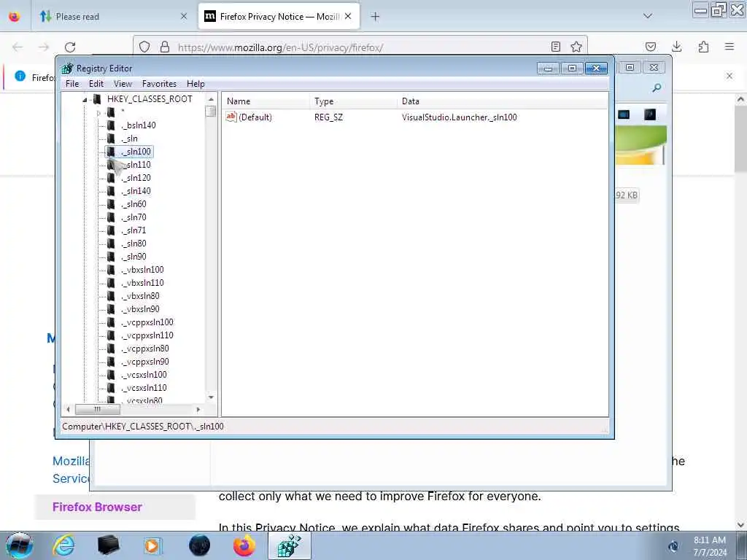Click the Firefox Browser sidebar link
This screenshot has height=560, width=747.
[x=97, y=507]
